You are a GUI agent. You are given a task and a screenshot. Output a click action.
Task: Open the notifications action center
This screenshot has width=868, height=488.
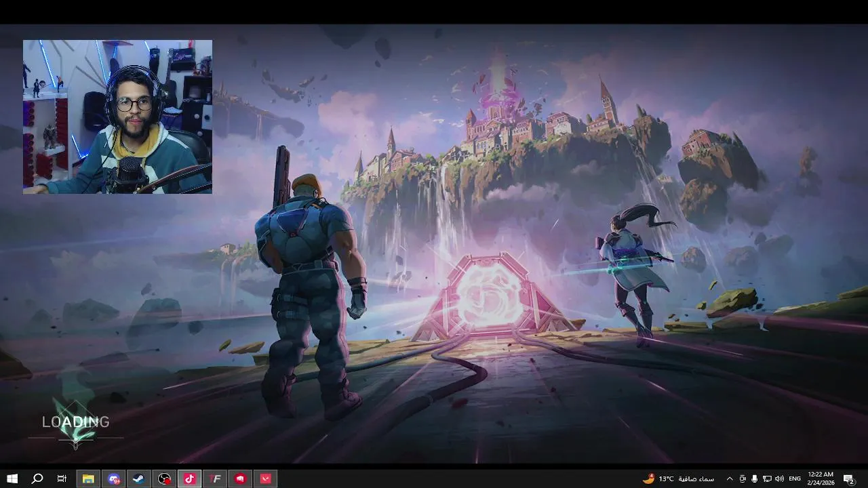pos(848,479)
